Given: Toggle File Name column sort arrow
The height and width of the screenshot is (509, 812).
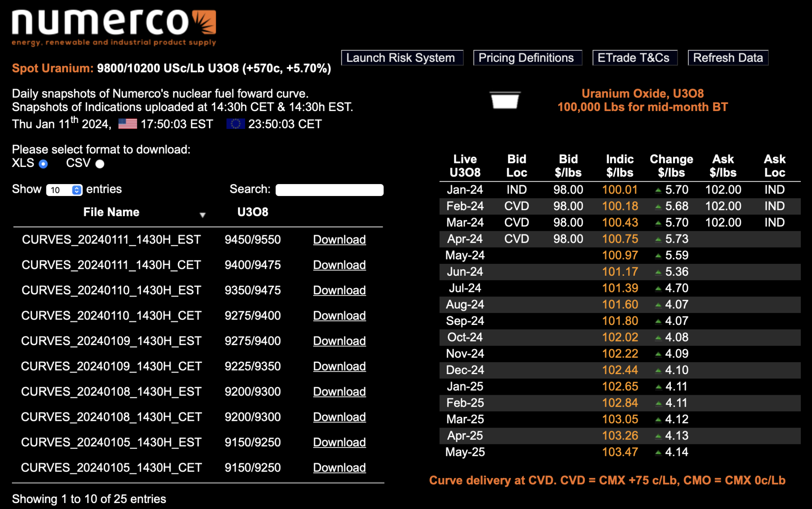Looking at the screenshot, I should tap(202, 215).
